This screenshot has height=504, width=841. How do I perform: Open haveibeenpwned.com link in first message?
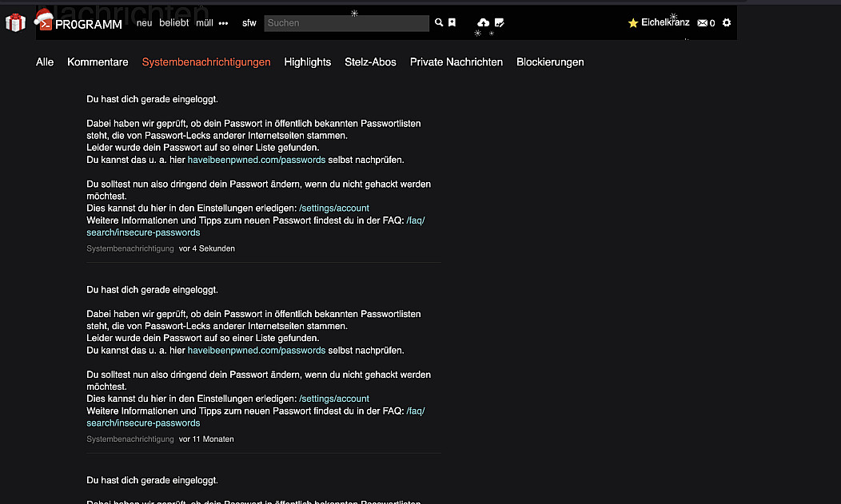256,160
